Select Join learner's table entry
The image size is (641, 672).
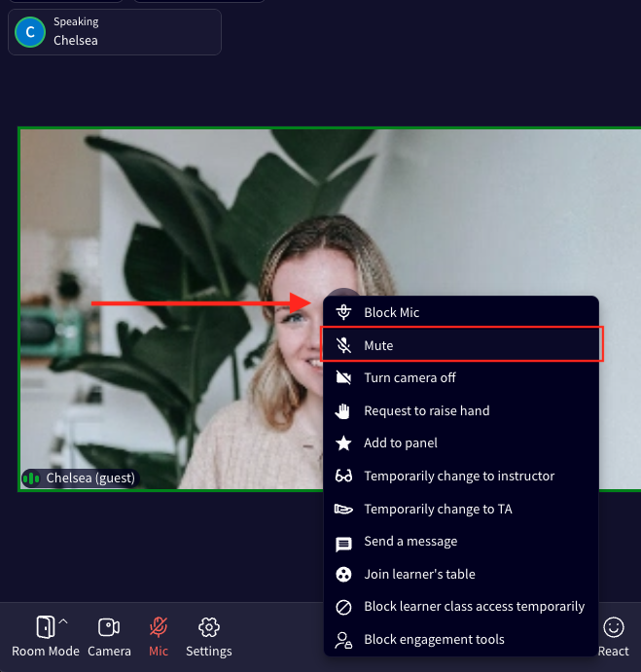coord(461,574)
